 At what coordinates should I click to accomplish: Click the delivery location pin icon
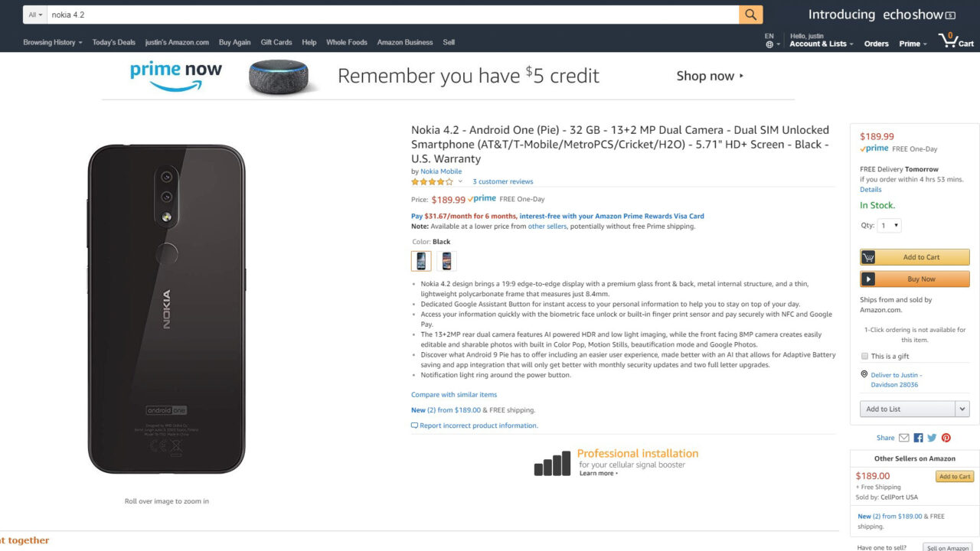point(864,373)
